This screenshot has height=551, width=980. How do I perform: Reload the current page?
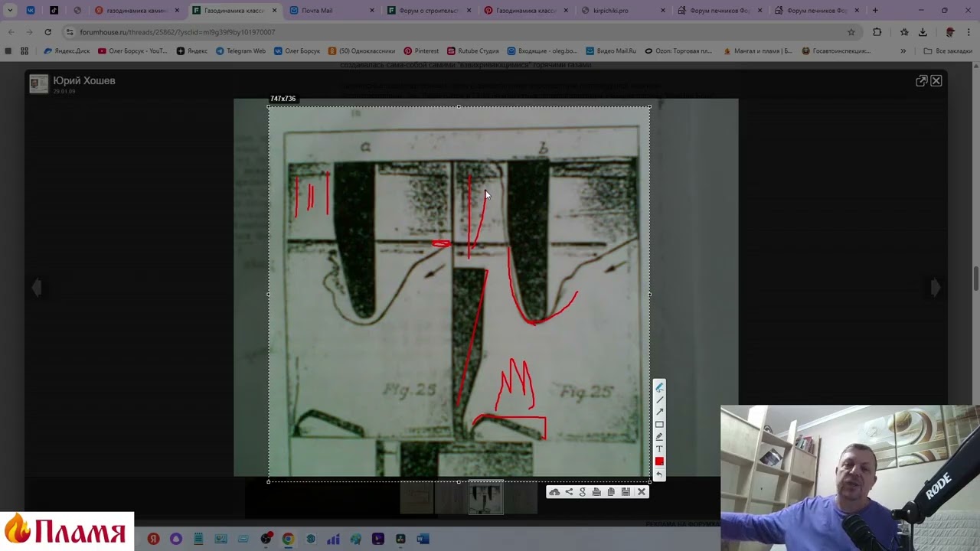47,32
